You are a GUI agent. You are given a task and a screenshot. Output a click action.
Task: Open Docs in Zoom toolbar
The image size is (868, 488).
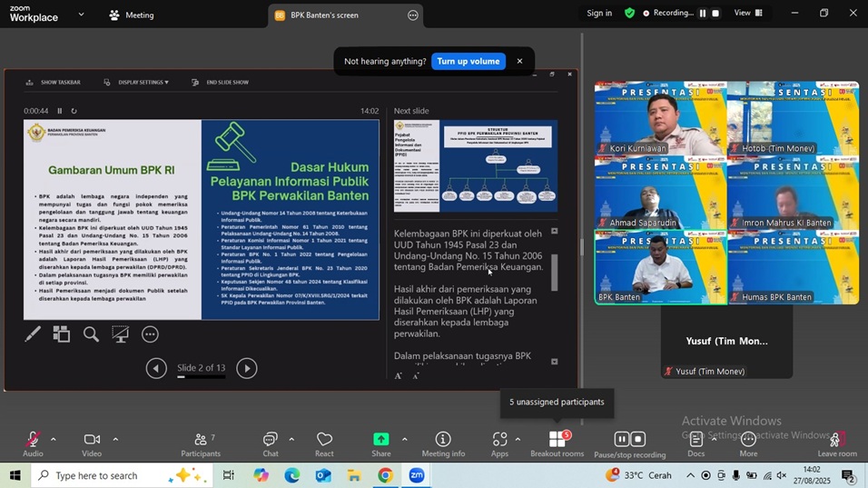695,444
